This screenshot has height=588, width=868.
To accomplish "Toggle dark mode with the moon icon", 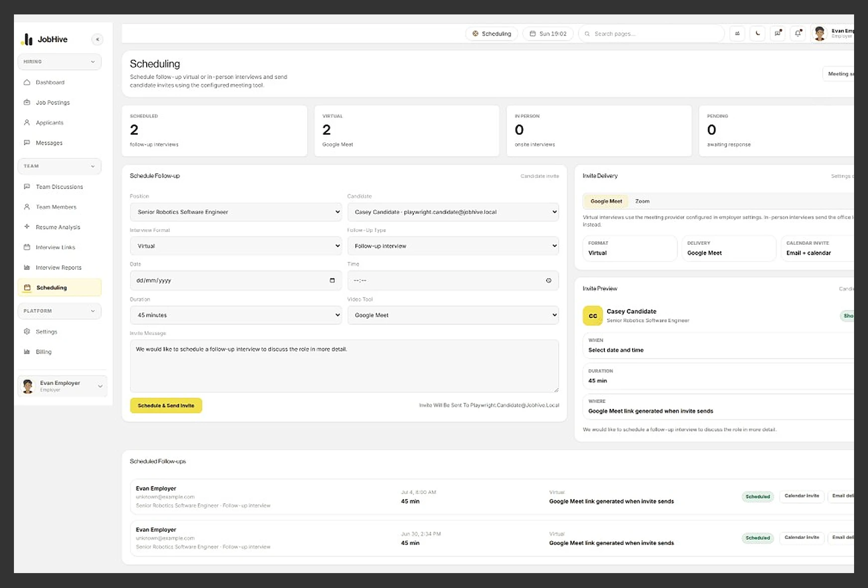I will click(758, 33).
